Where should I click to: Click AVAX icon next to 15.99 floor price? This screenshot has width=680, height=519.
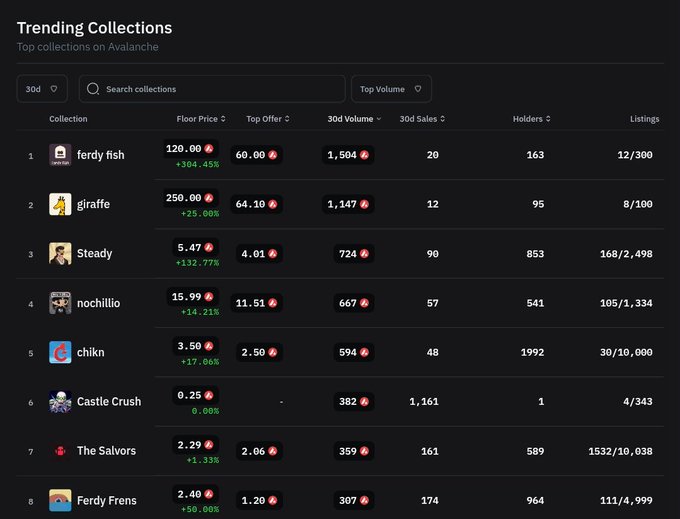[209, 297]
